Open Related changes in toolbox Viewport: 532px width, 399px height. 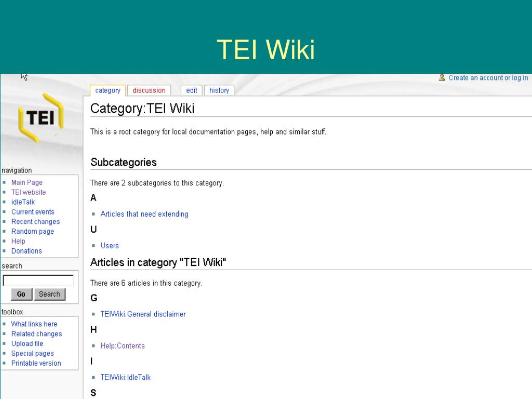pos(37,334)
